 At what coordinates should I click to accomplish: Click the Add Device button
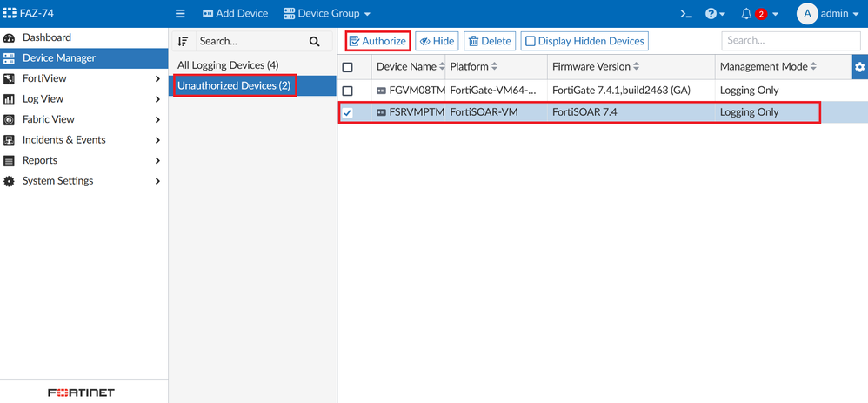coord(236,13)
